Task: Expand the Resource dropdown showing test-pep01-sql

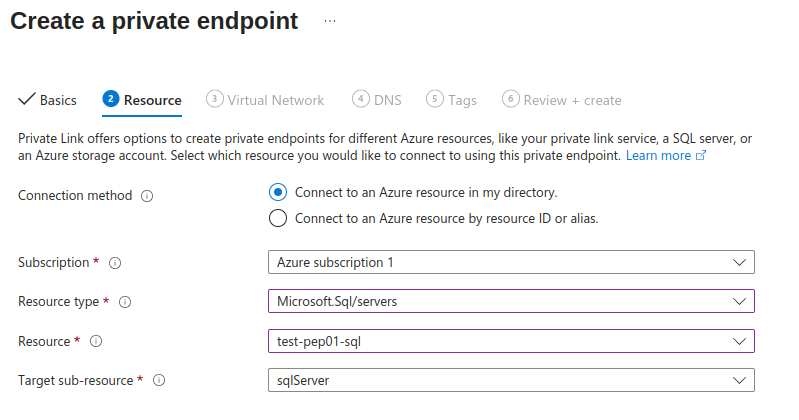Action: (511, 341)
